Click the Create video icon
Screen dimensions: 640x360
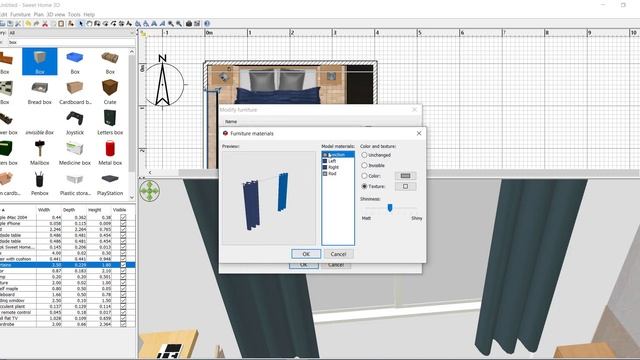tap(197, 24)
